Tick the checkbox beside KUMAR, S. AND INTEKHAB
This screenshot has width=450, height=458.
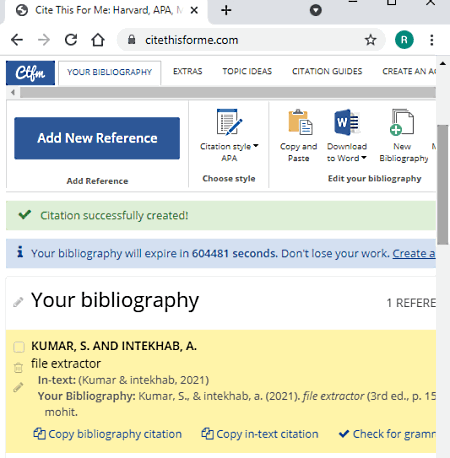[x=19, y=347]
